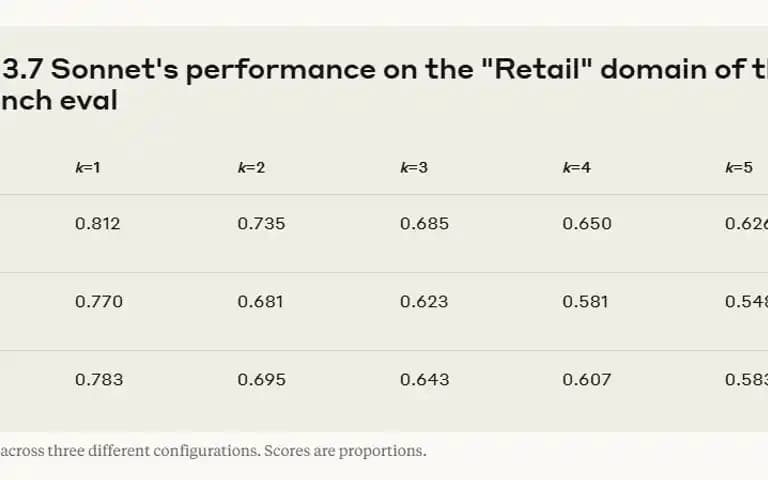The width and height of the screenshot is (768, 480).
Task: Click the k=1 column header
Action: coord(88,168)
